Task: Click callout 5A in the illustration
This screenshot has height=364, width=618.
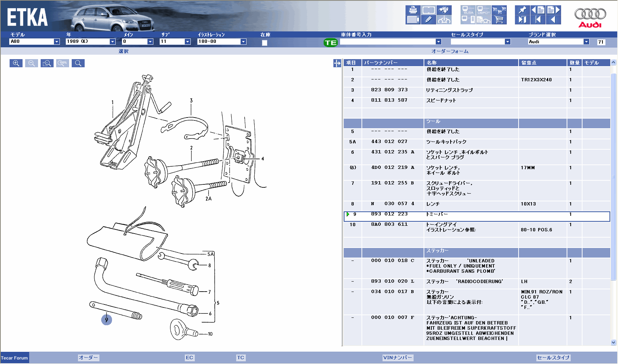Action: (x=210, y=254)
